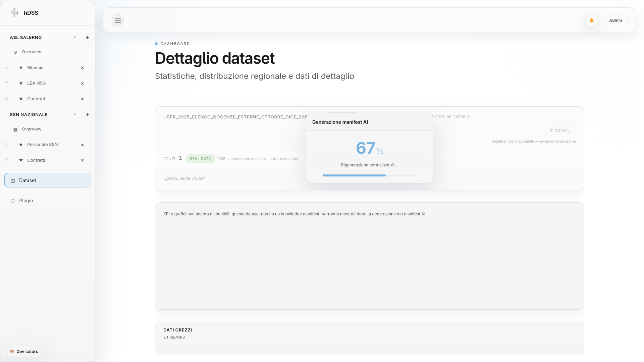This screenshot has height=362, width=644.
Task: Click the Manifest non disponibile hint text
Action: 533,141
